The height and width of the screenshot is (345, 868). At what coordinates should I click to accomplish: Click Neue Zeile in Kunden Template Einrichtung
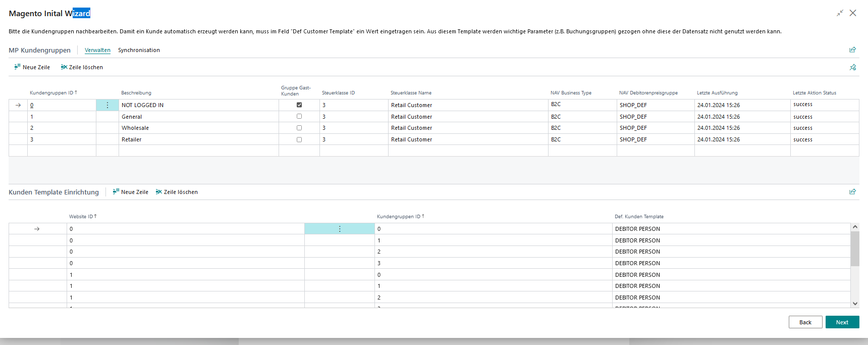[x=130, y=192]
